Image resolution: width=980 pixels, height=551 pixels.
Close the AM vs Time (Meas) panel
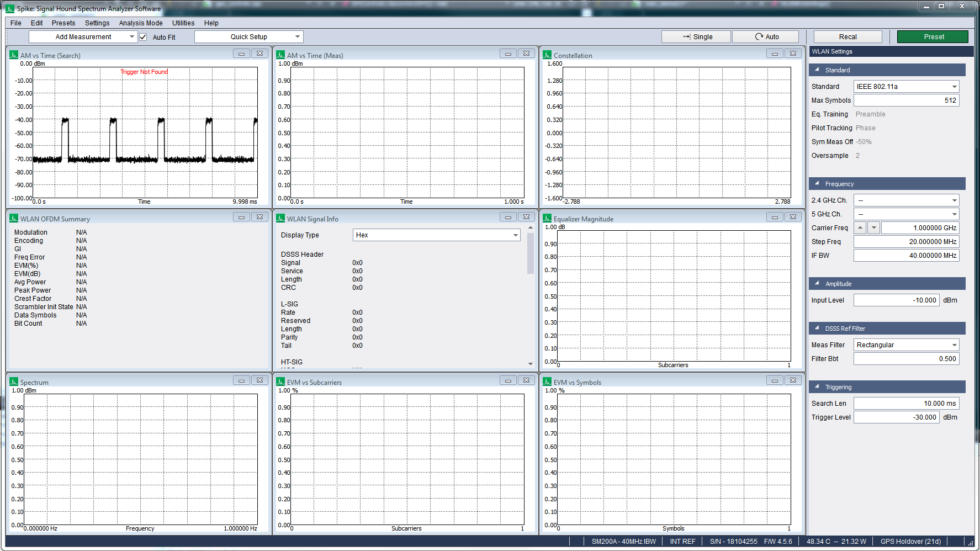tap(526, 54)
